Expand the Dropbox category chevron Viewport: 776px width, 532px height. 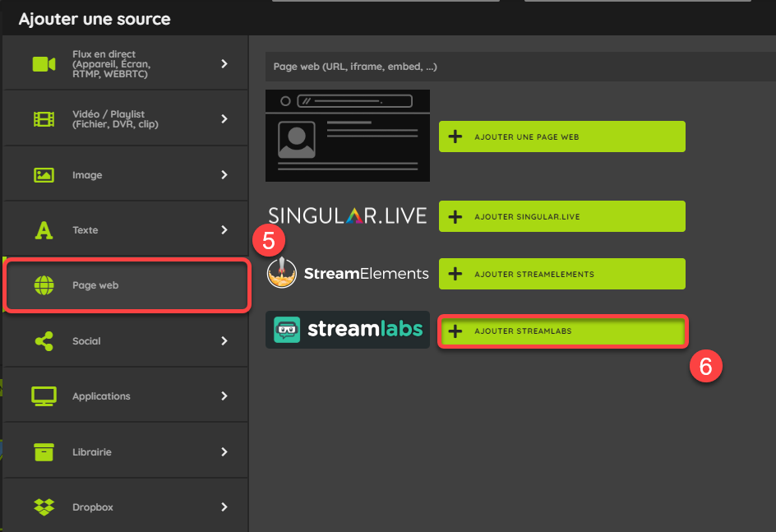pos(224,507)
